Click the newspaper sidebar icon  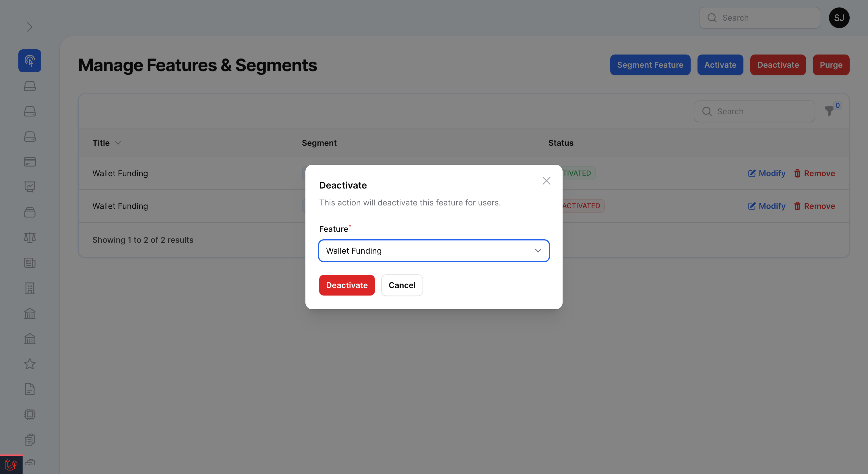[x=30, y=263]
